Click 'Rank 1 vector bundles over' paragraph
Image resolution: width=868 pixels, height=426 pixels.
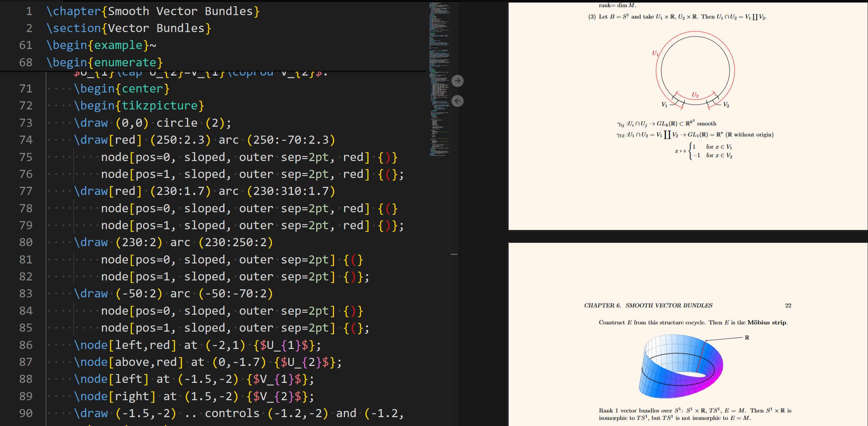coord(695,414)
